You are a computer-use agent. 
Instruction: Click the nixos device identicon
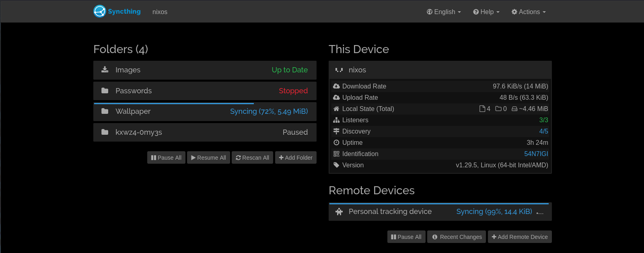click(339, 70)
